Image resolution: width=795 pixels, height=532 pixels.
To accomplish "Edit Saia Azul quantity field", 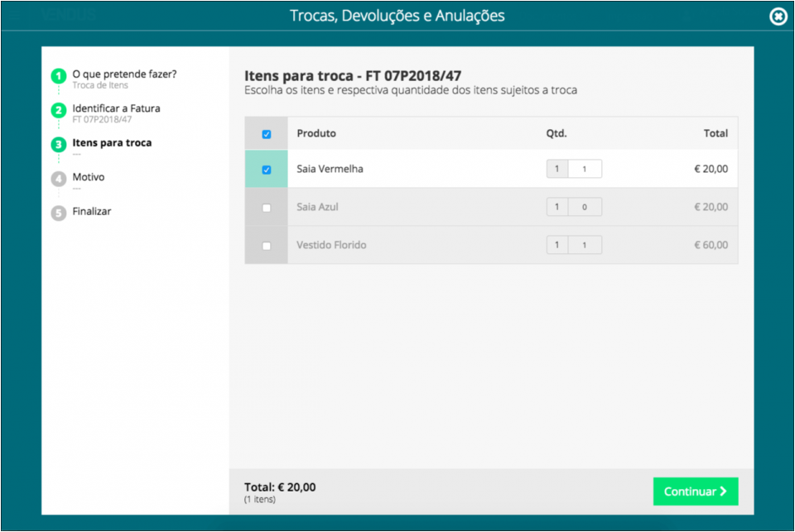I will pos(584,208).
